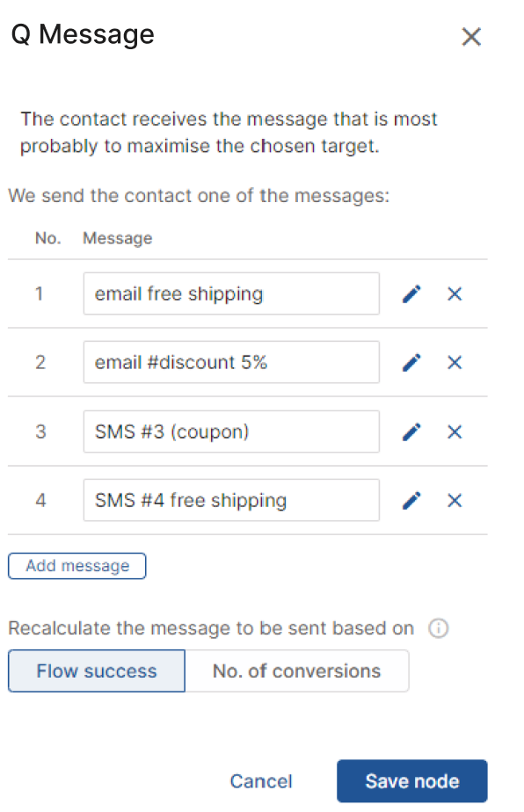
Task: Delete the 'email #discount 5%' message row
Action: [455, 362]
